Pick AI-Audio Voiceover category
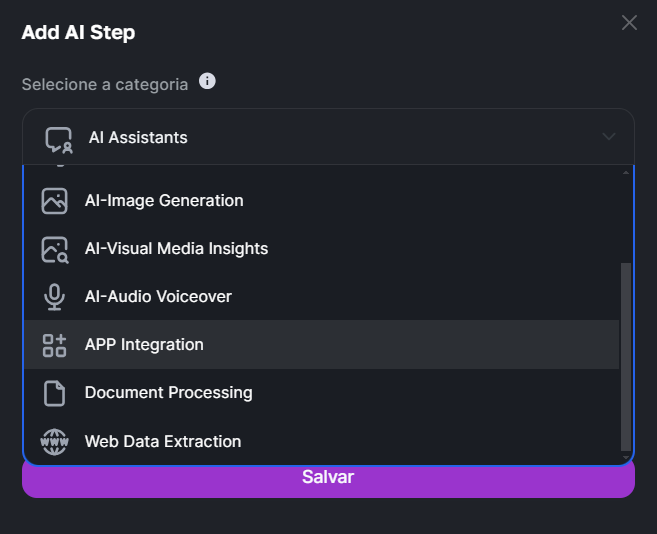The height and width of the screenshot is (534, 657). (322, 297)
